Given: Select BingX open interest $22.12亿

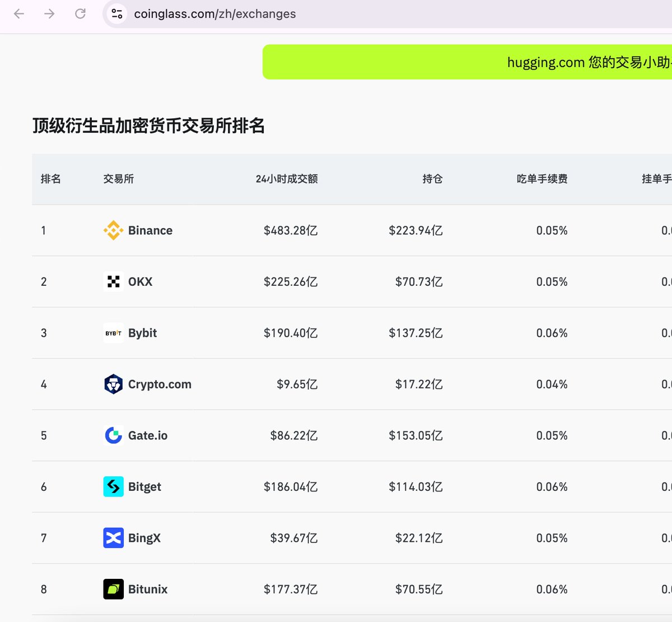Looking at the screenshot, I should pos(419,538).
